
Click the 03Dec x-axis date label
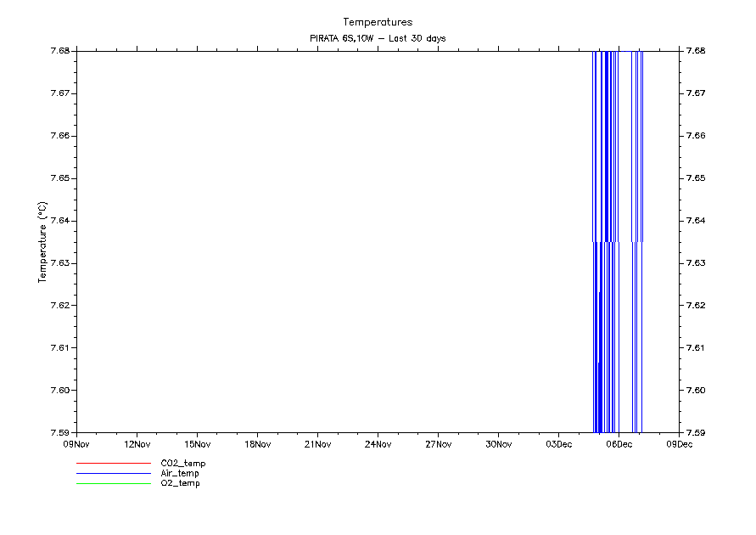[558, 443]
